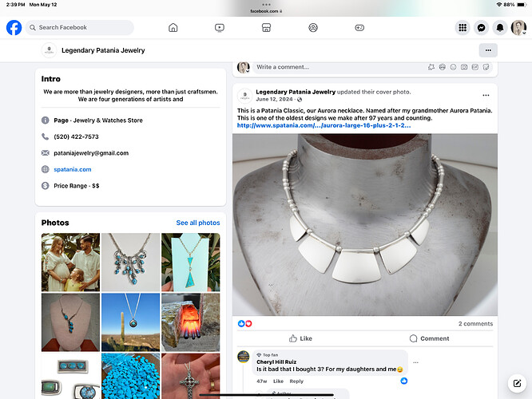532x399 pixels.
Task: Open the turquoise triangle pendant photo
Action: 191,263
